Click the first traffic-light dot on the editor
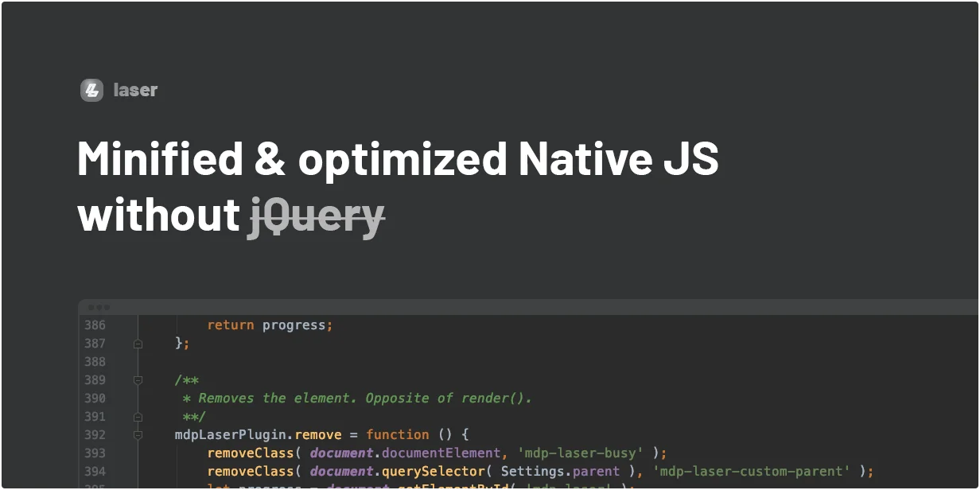 click(x=90, y=306)
